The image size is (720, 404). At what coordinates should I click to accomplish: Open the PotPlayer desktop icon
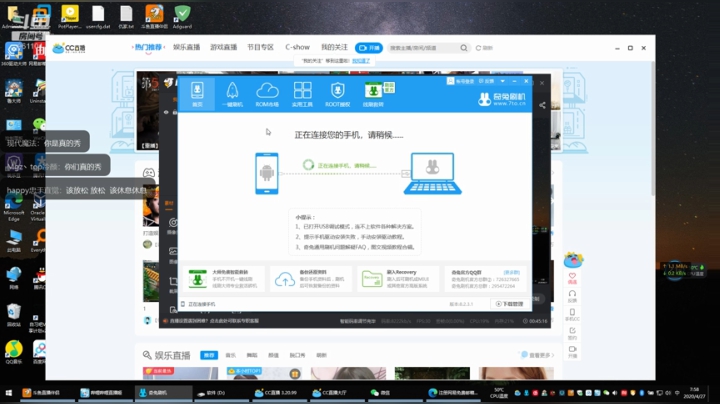(70, 17)
